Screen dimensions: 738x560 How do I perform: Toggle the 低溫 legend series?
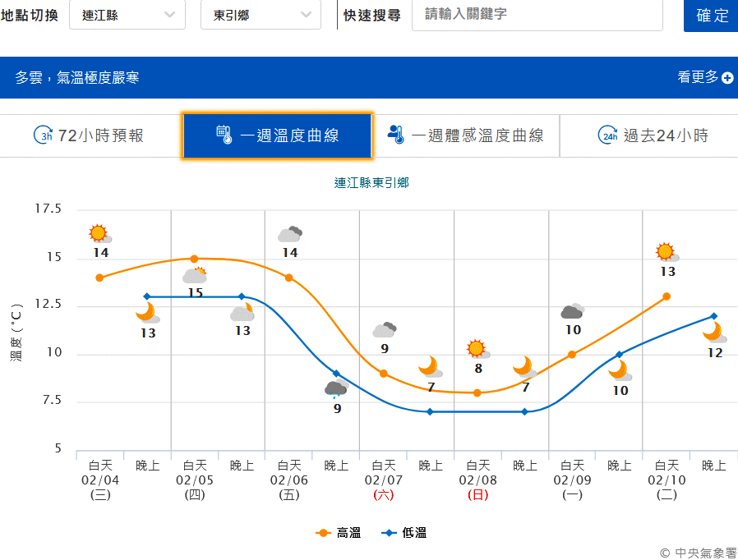[x=404, y=533]
